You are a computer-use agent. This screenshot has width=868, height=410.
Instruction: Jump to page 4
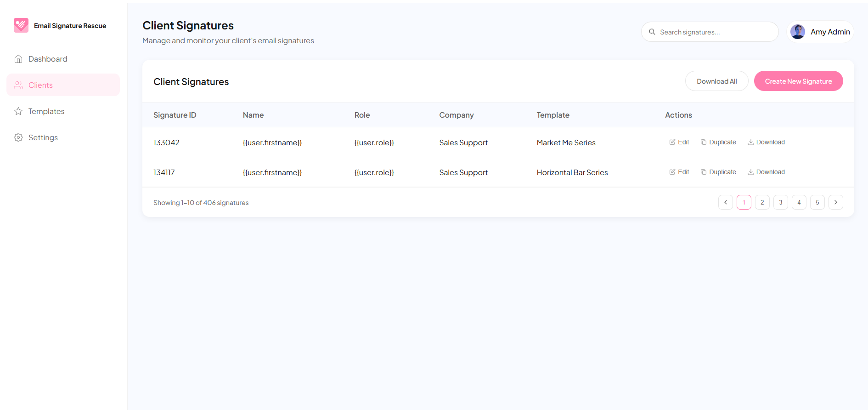point(799,202)
